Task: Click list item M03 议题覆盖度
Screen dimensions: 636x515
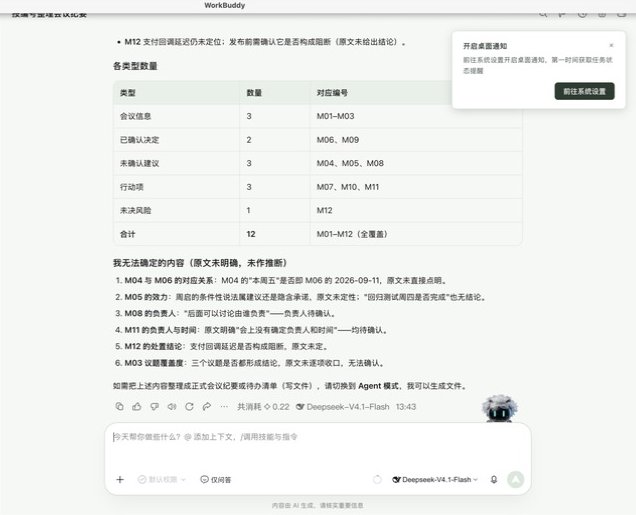Action: point(249,363)
